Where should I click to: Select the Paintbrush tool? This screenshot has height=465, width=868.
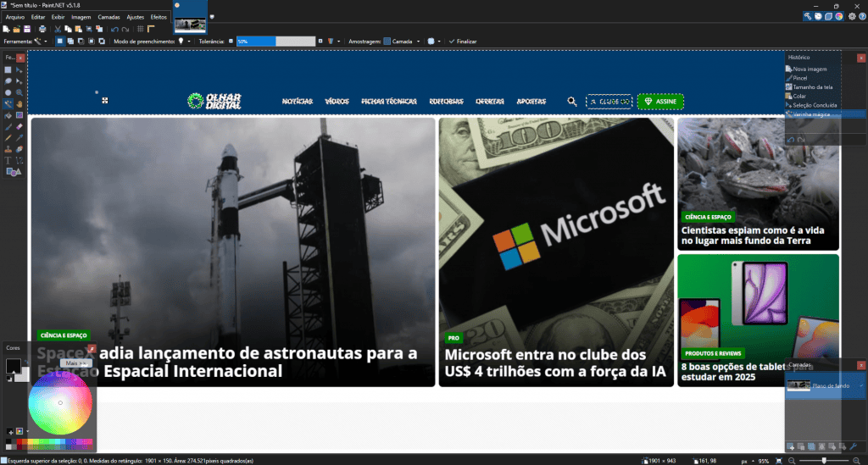[8, 126]
